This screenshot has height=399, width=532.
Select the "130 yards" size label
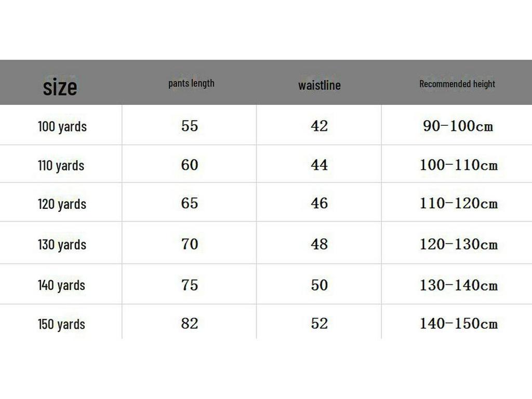(62, 244)
